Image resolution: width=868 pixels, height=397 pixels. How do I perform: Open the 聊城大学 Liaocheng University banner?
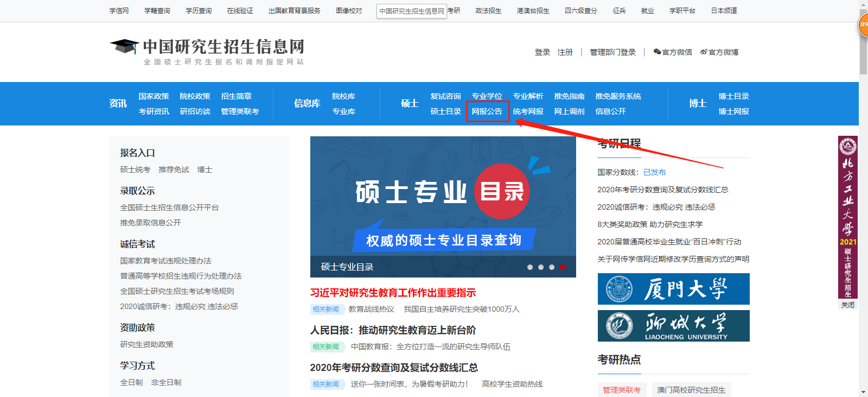(673, 326)
